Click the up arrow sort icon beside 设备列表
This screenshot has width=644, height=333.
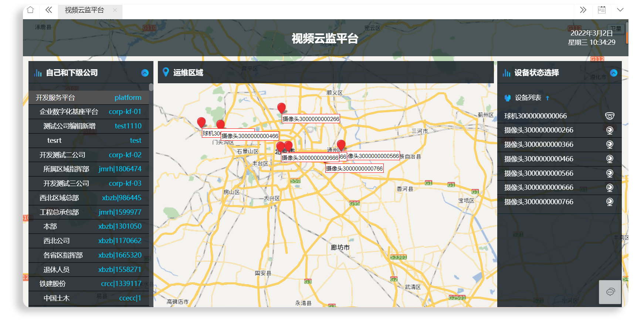coord(548,98)
